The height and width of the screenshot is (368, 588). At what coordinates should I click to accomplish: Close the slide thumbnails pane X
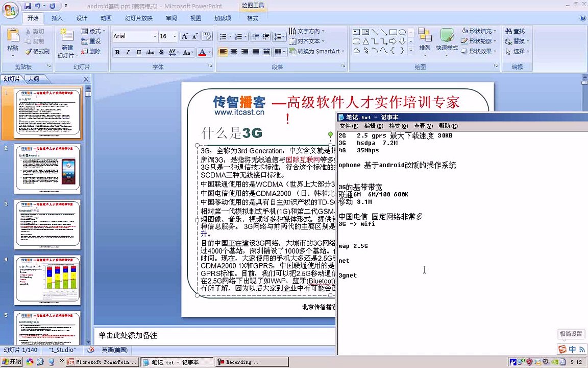[86, 79]
